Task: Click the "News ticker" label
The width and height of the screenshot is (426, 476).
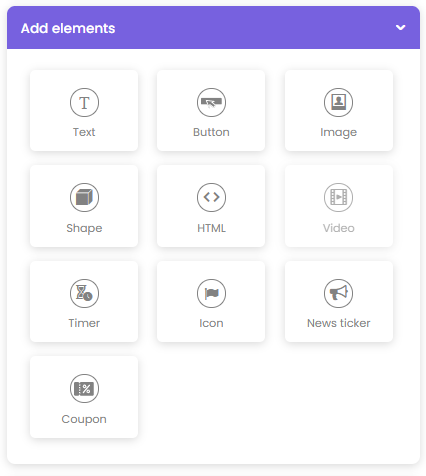Action: coord(338,323)
